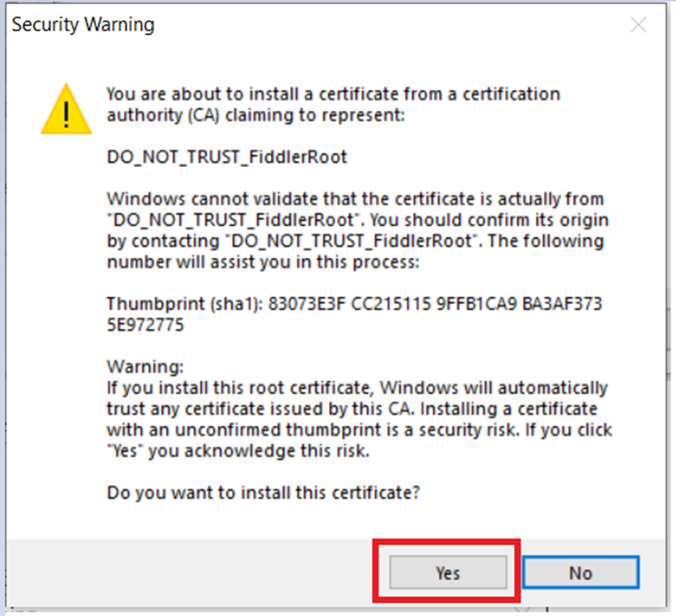Viewport: 676px width, 616px height.
Task: Click the "You are about to install" line
Action: point(333,94)
